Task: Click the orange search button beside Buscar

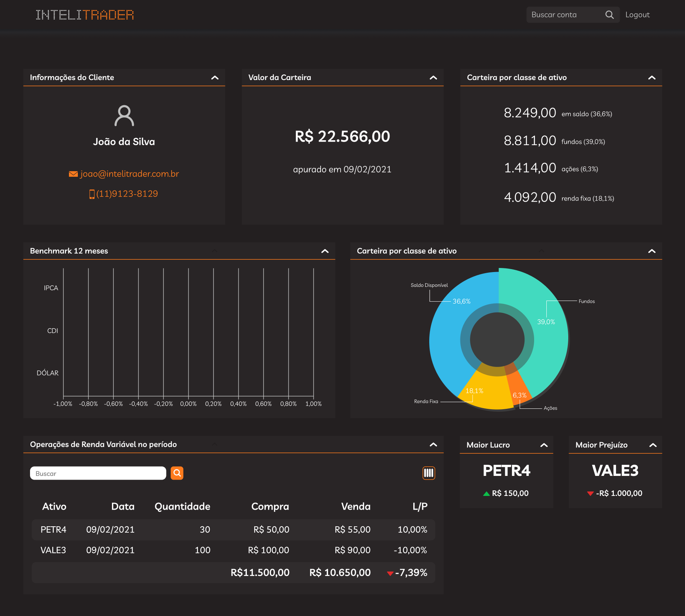Action: coord(177,473)
